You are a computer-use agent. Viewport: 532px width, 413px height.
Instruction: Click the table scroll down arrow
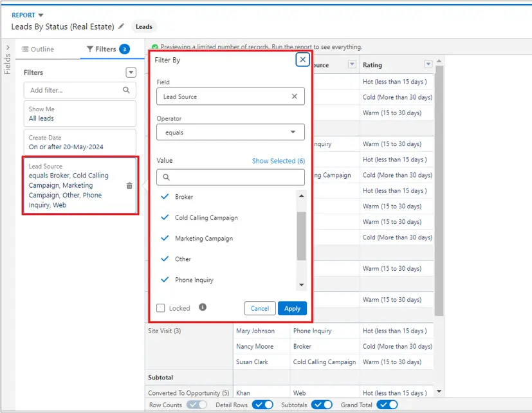tap(439, 391)
